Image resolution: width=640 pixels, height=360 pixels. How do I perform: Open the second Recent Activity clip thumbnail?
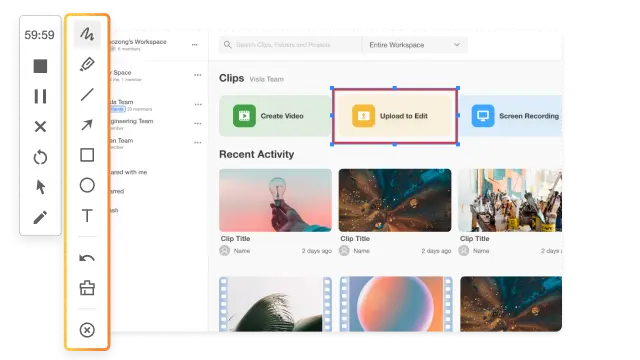pos(395,200)
